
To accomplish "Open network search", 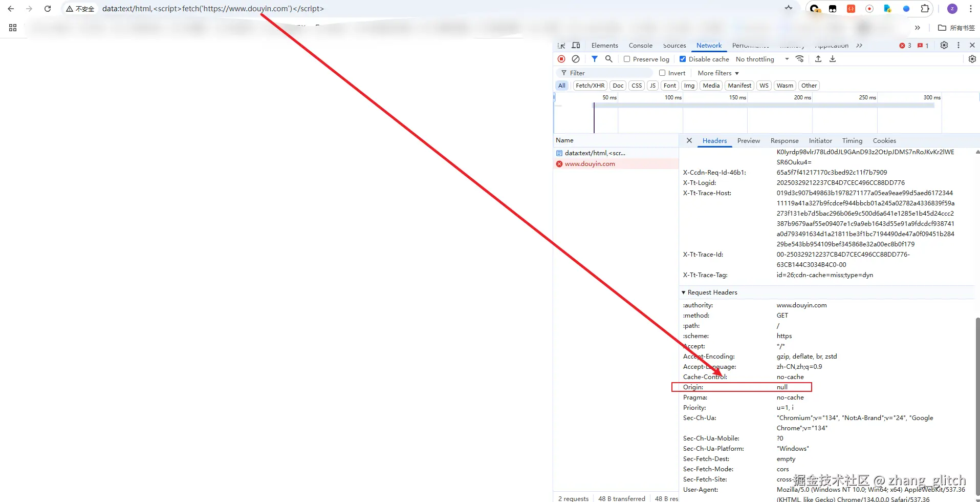I will click(x=608, y=59).
